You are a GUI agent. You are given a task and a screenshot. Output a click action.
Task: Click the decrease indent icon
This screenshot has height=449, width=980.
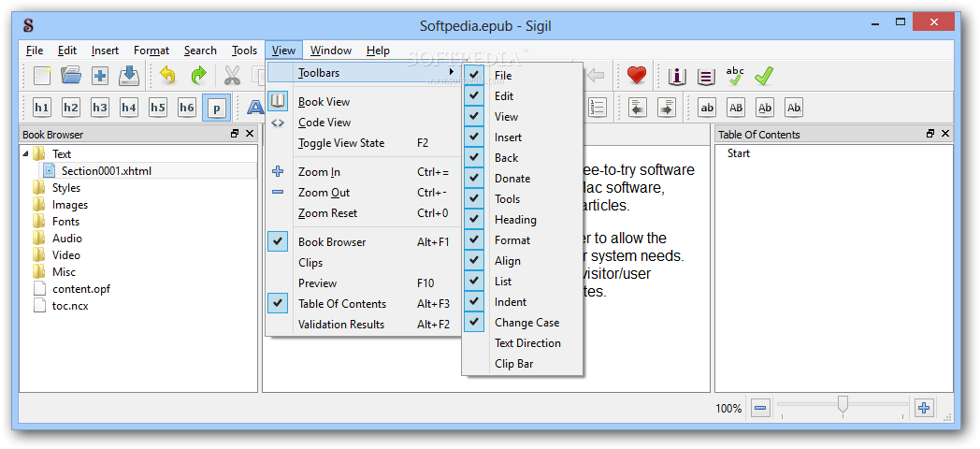(638, 108)
